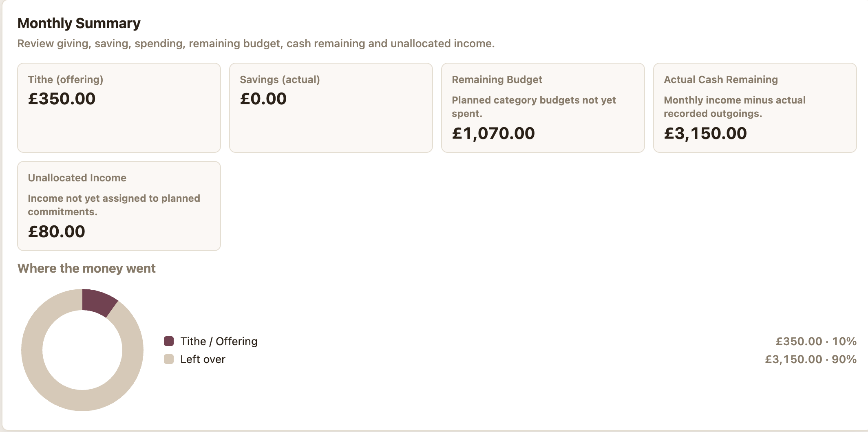Click the Review giving, saving, spending description text

click(256, 44)
